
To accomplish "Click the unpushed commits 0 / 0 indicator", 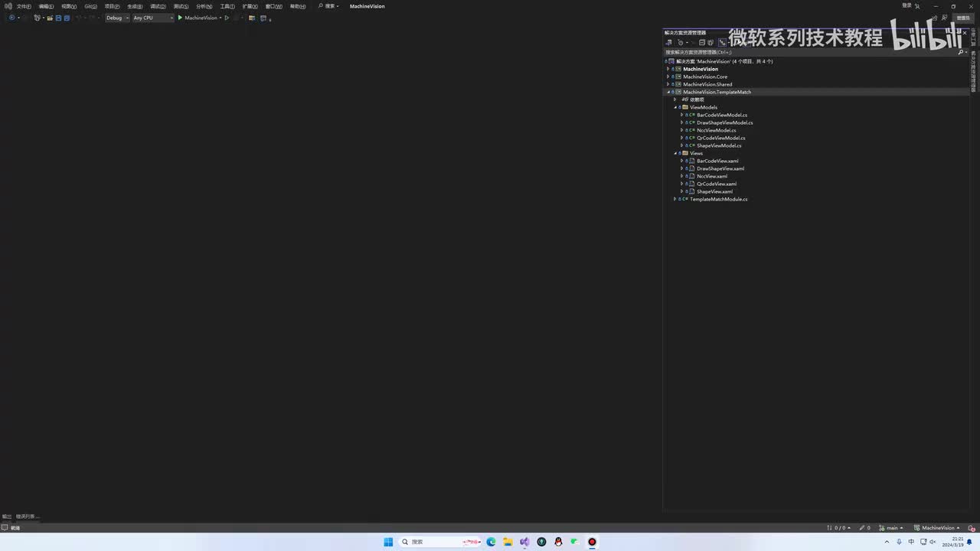I will point(839,528).
